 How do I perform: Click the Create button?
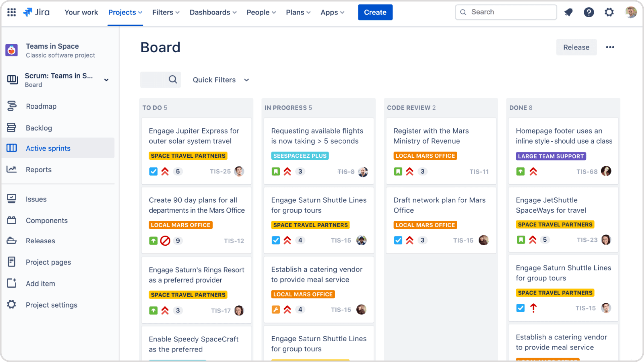coord(375,12)
